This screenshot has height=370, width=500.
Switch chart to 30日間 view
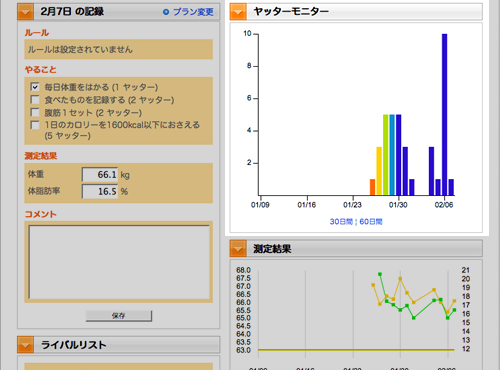(x=341, y=222)
